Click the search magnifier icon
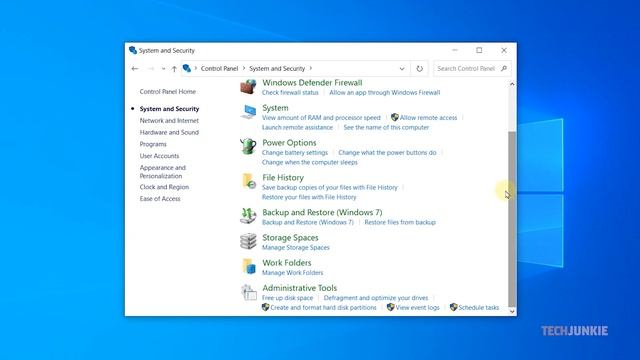The image size is (640, 360). (504, 68)
